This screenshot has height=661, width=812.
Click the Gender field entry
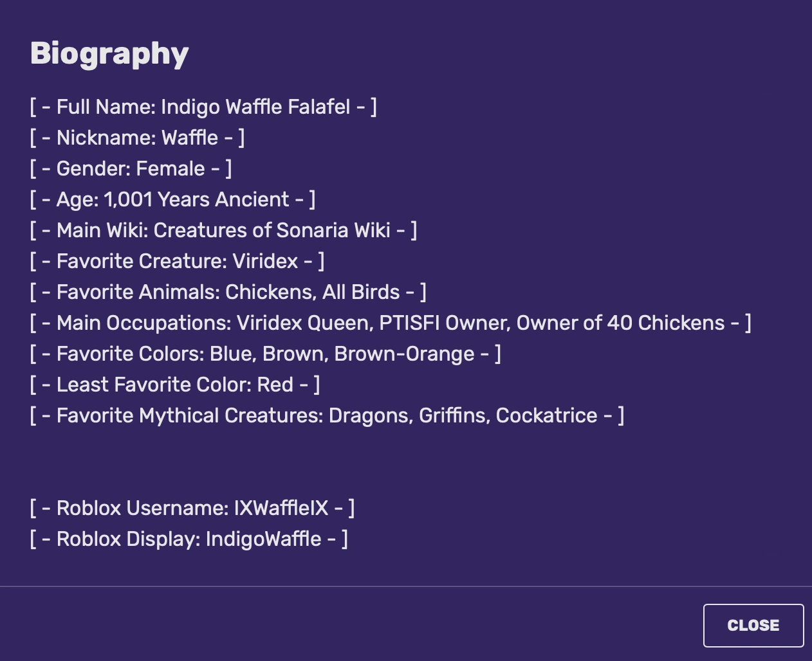pyautogui.click(x=131, y=168)
